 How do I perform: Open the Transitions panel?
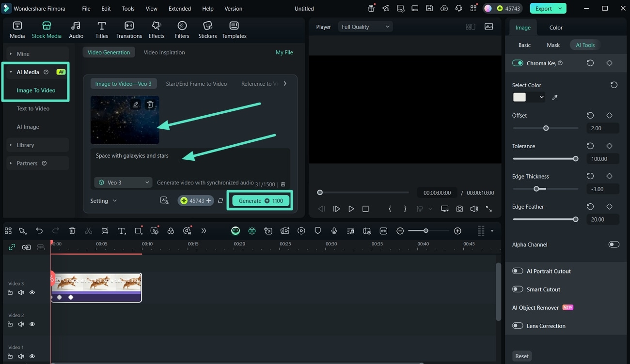(x=129, y=29)
